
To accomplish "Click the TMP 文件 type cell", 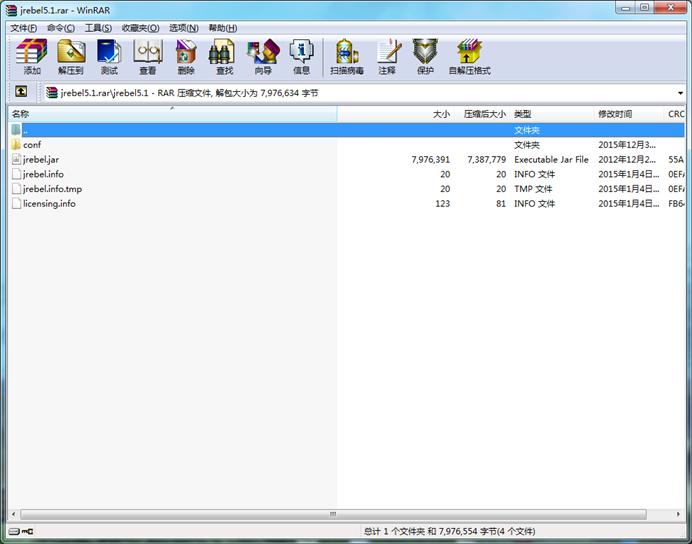I will (x=533, y=189).
